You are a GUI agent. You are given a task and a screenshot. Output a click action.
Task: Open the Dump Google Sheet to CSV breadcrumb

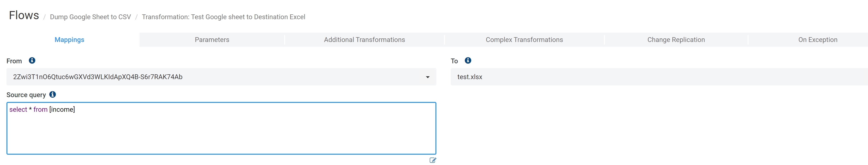click(x=90, y=17)
